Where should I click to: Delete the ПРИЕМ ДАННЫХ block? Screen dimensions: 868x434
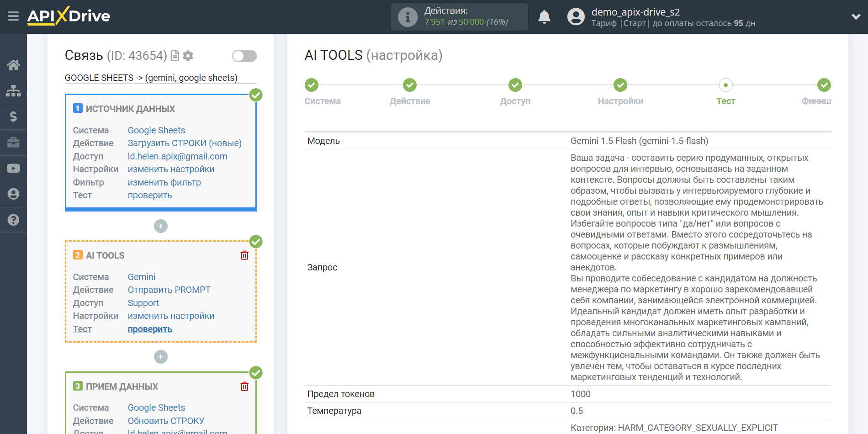(244, 386)
